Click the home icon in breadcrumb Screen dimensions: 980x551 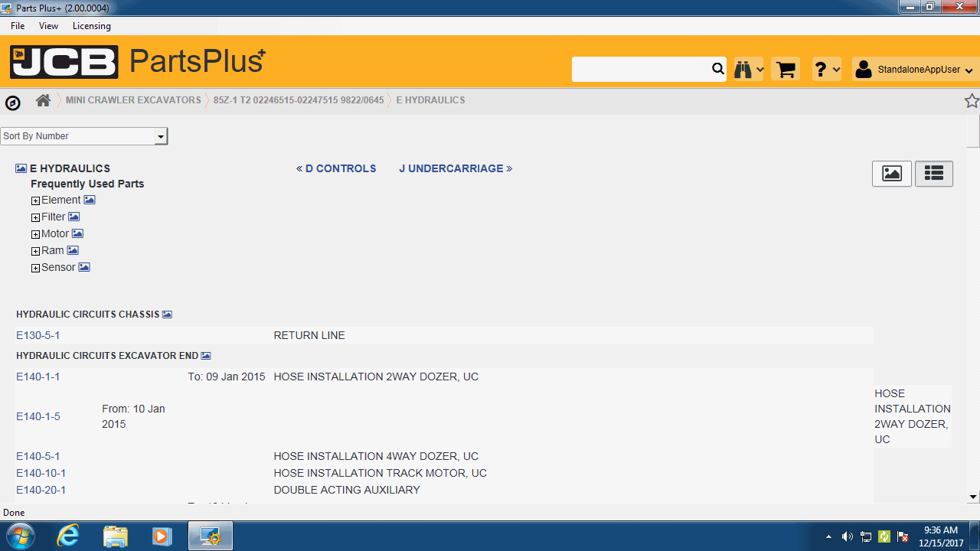pos(43,100)
